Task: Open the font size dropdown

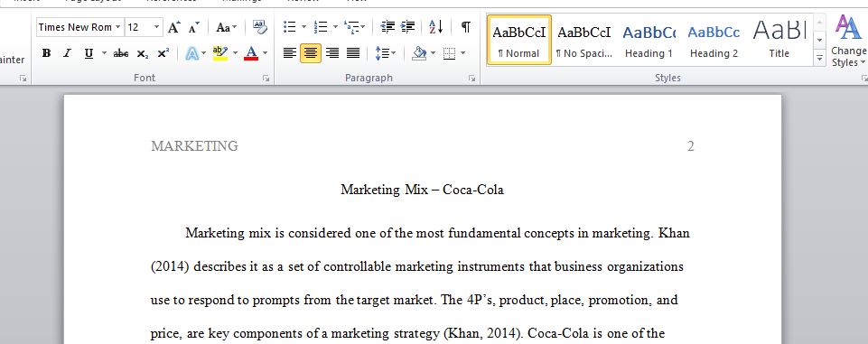Action: [x=156, y=27]
